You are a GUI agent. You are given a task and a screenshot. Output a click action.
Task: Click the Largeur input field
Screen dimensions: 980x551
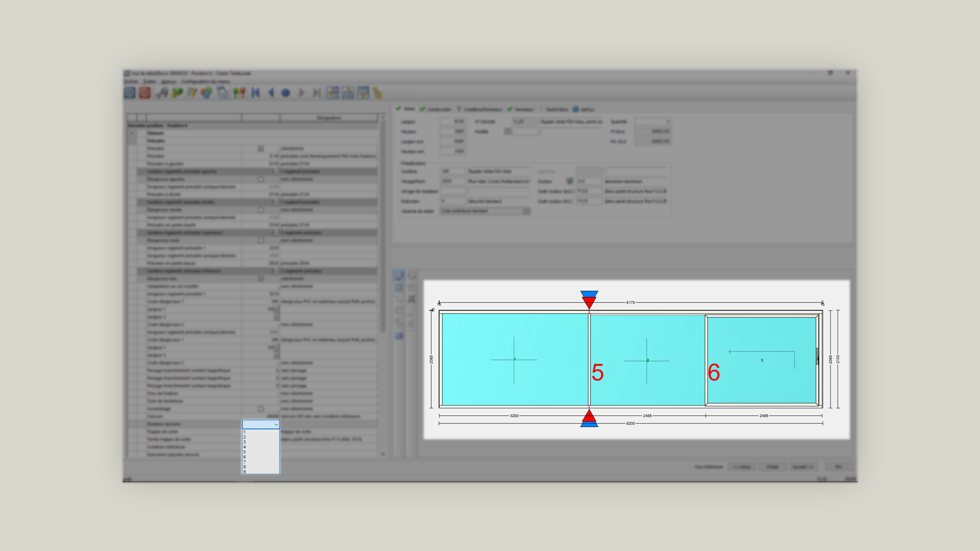click(x=453, y=121)
